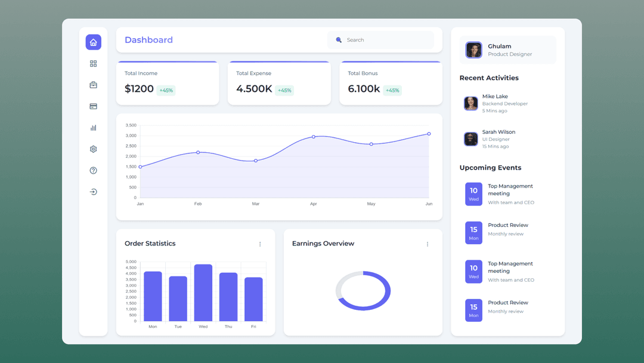
Task: Click the briefcase icon in the sidebar
Action: [93, 85]
